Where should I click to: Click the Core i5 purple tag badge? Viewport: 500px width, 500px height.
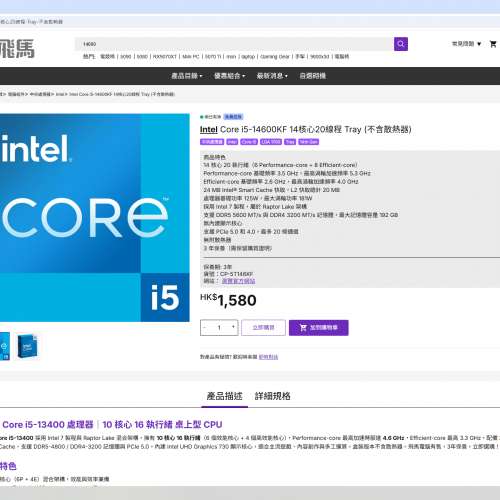click(249, 142)
